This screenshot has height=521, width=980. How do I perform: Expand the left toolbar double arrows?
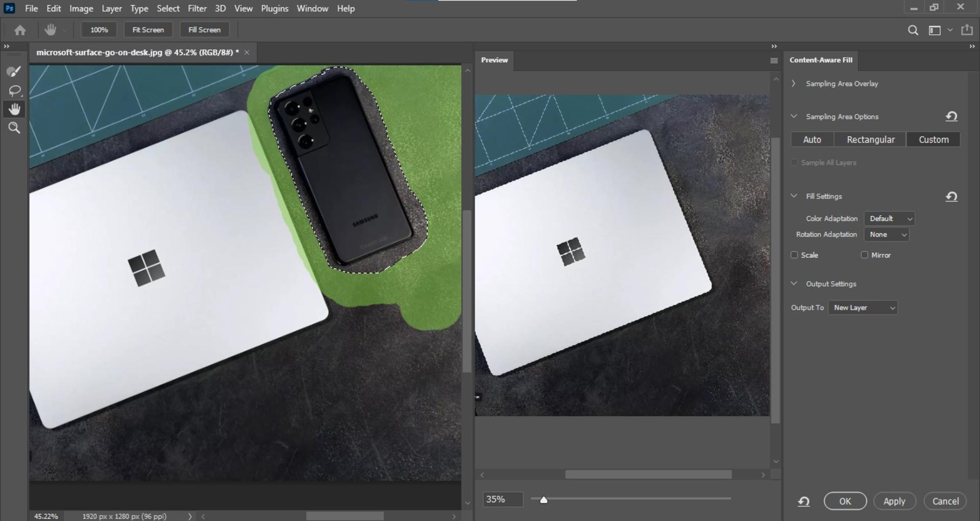click(x=7, y=46)
